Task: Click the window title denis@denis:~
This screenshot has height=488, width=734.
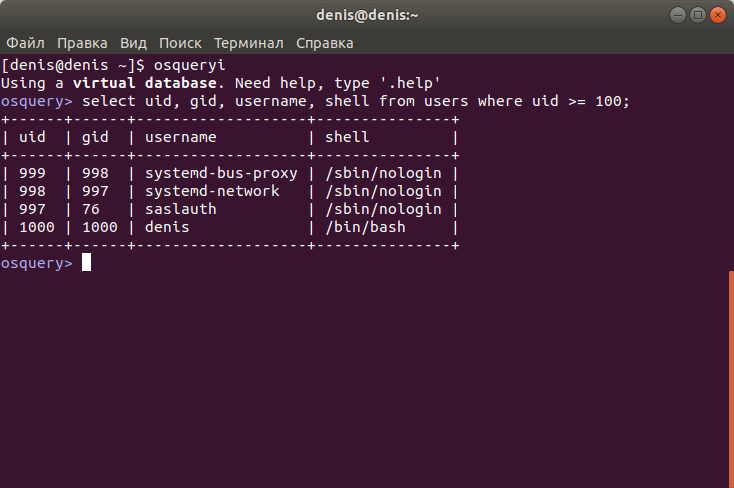Action: 367,15
